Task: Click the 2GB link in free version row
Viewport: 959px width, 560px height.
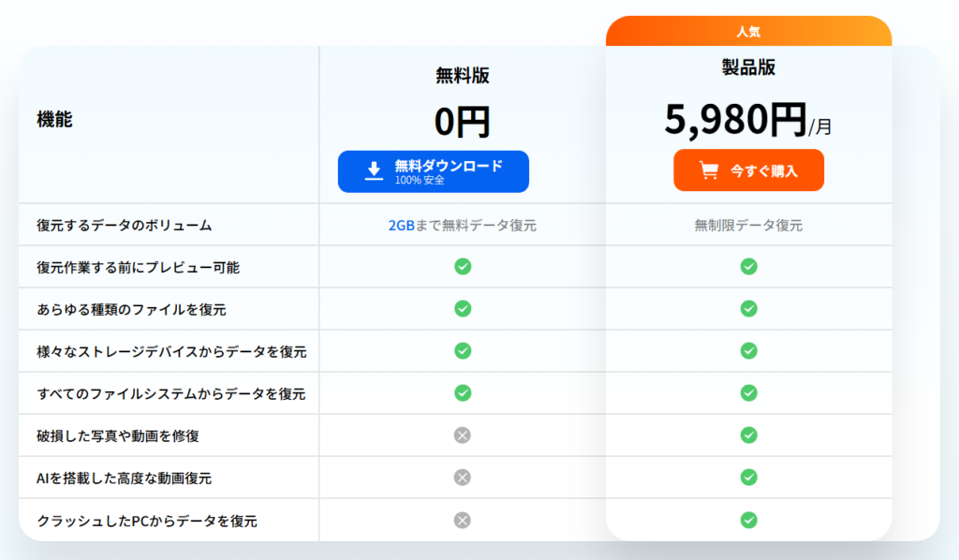Action: 400,225
